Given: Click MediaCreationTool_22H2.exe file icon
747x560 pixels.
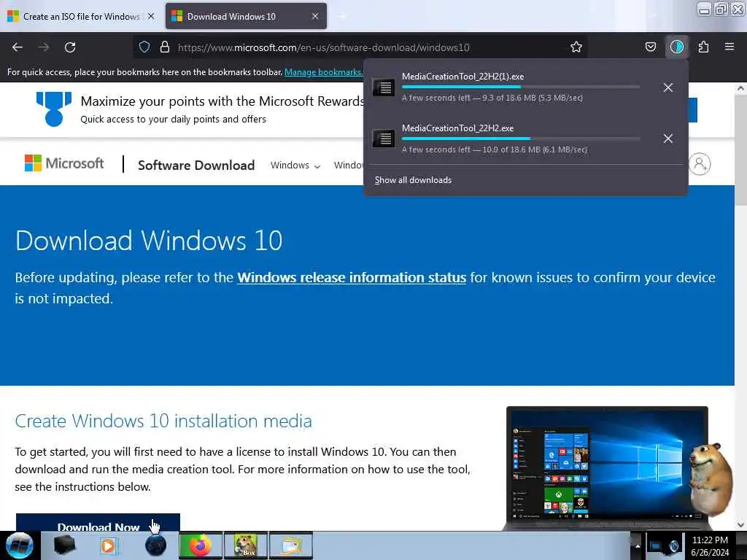Looking at the screenshot, I should pos(383,139).
